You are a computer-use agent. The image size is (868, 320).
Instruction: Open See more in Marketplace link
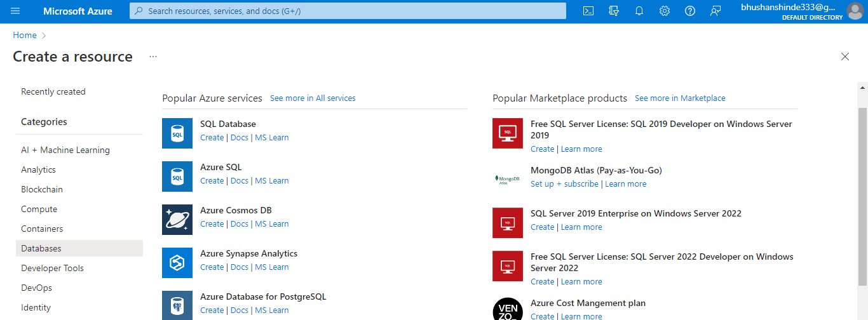point(680,98)
